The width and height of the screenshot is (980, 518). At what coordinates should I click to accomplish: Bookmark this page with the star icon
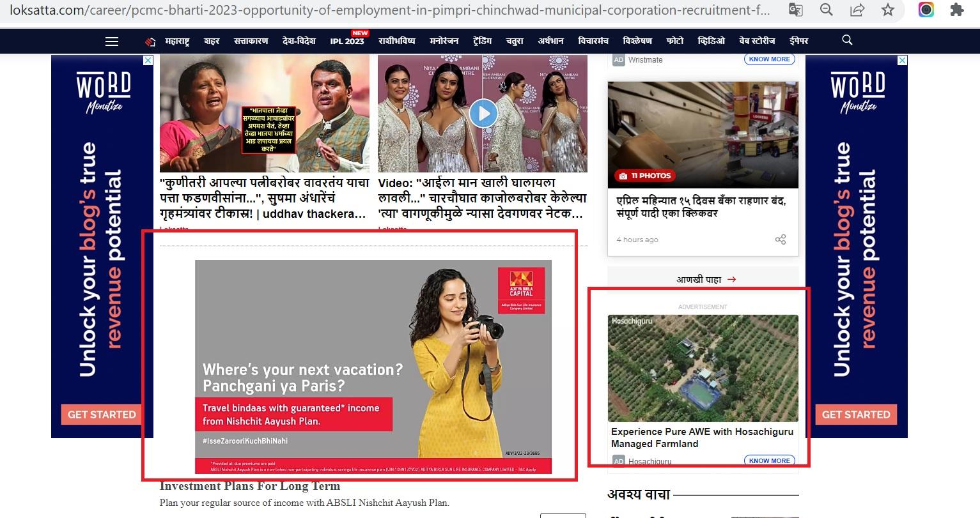click(x=888, y=10)
